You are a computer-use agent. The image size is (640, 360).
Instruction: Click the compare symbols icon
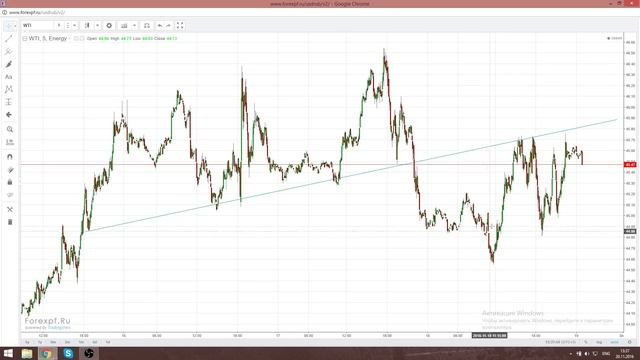click(147, 25)
